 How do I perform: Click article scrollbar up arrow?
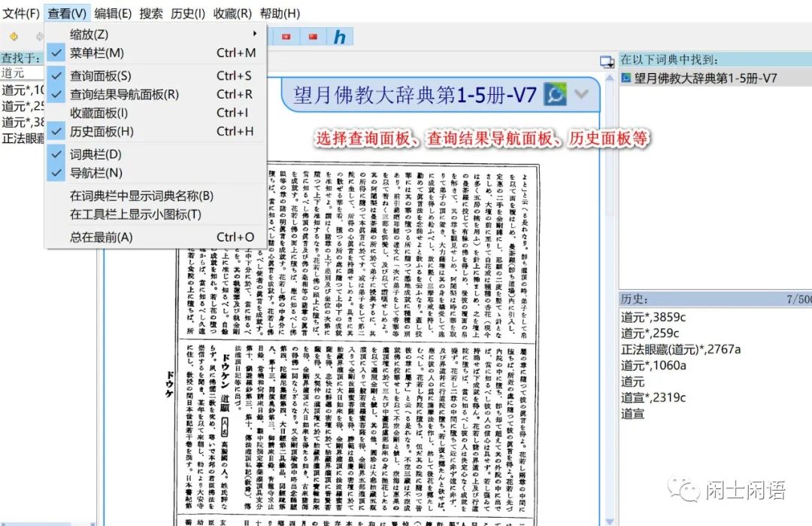610,78
